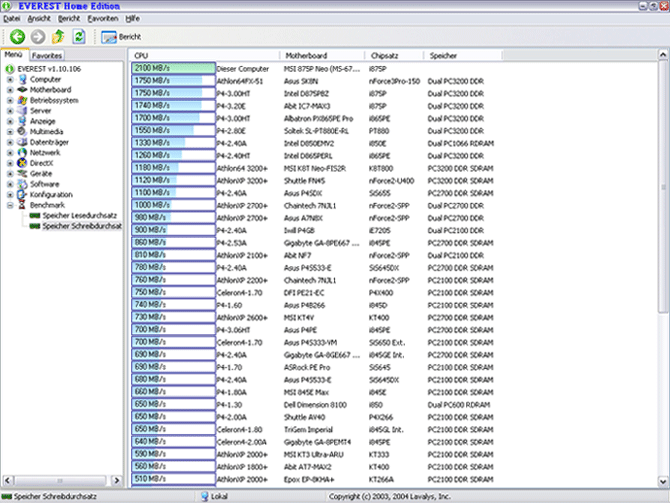
Task: Select the Motherboard tree icon
Action: click(22, 90)
